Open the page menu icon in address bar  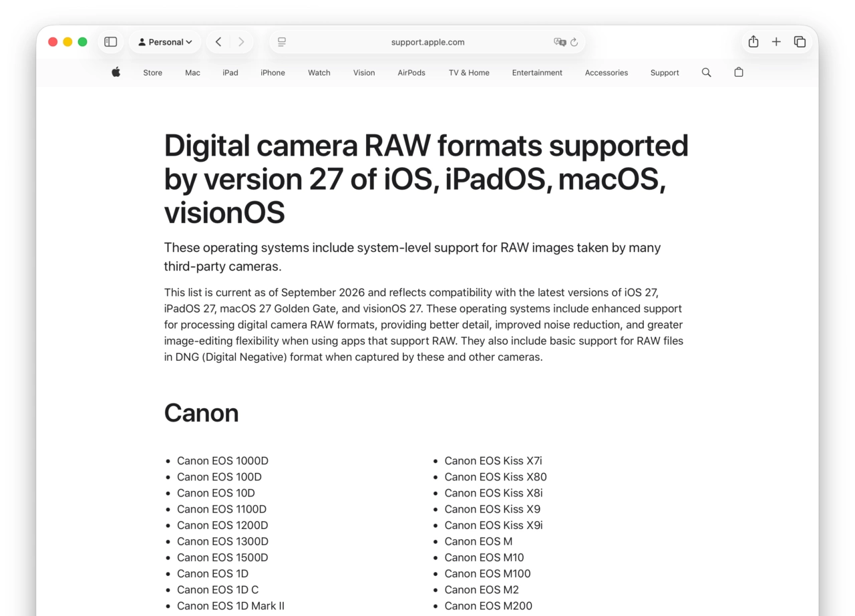click(282, 42)
